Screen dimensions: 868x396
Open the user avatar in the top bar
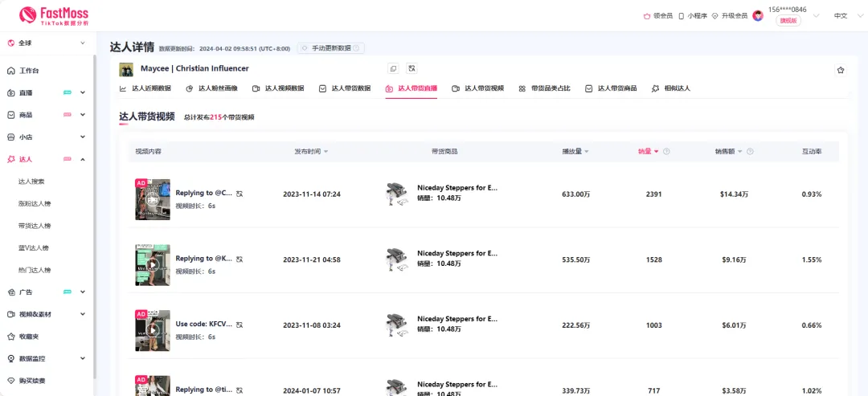tap(757, 15)
